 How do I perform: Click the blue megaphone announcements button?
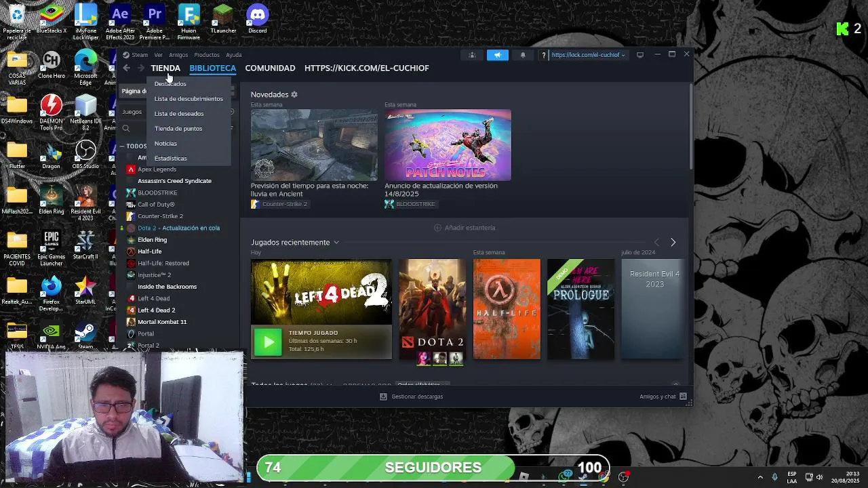pyautogui.click(x=497, y=55)
